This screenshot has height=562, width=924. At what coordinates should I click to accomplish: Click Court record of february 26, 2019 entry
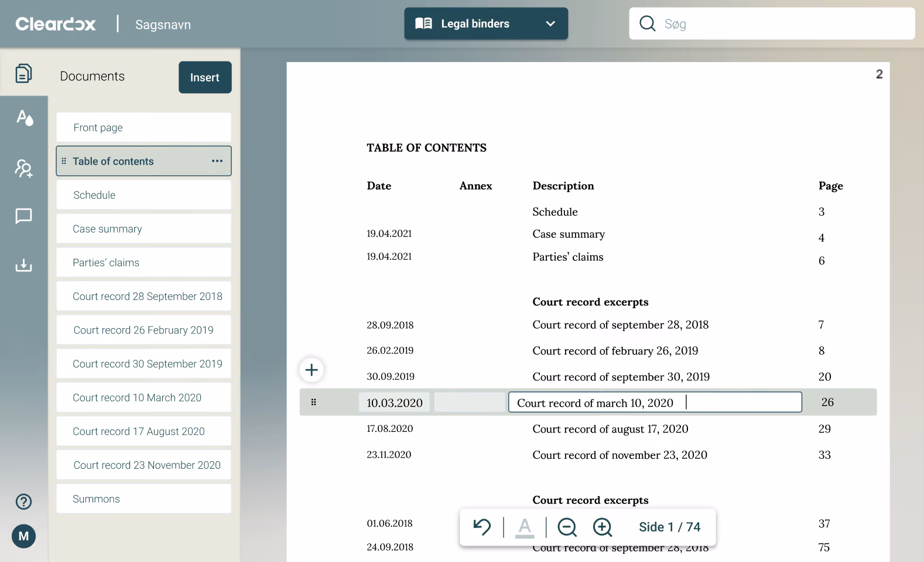pos(615,350)
